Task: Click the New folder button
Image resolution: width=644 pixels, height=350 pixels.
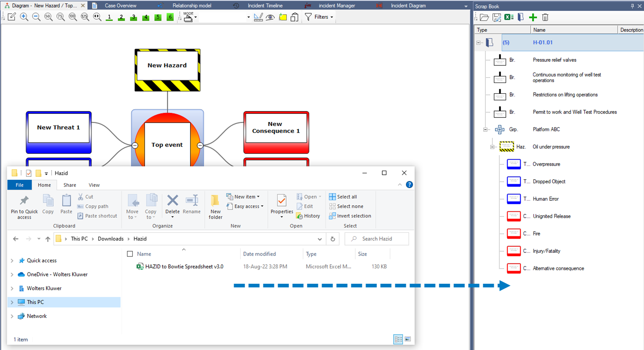Action: click(x=215, y=207)
